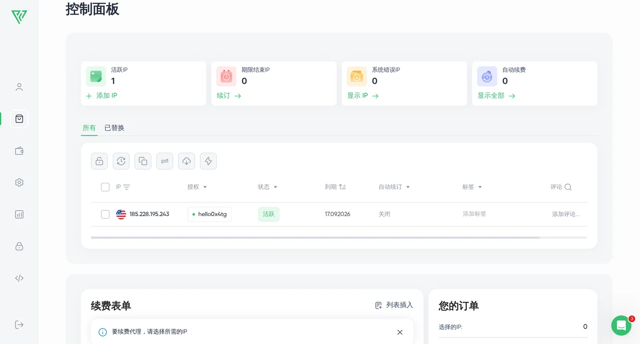Click the 添加评论 field
The image size is (644, 344).
click(x=566, y=214)
